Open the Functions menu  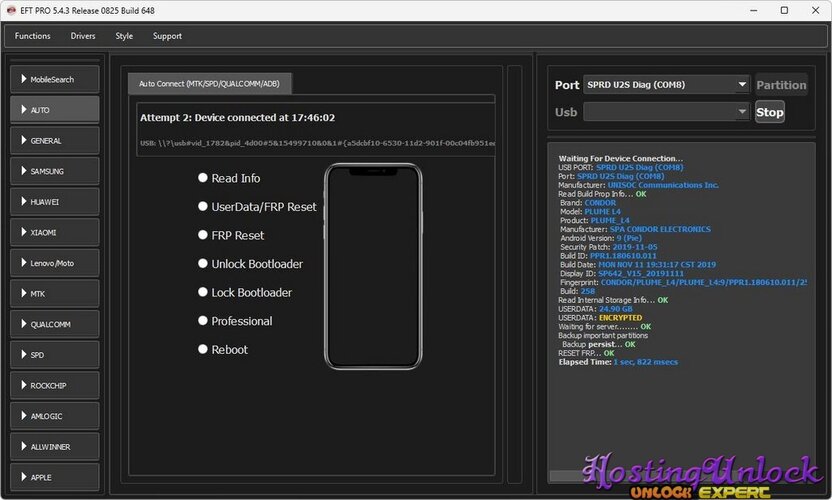(32, 36)
